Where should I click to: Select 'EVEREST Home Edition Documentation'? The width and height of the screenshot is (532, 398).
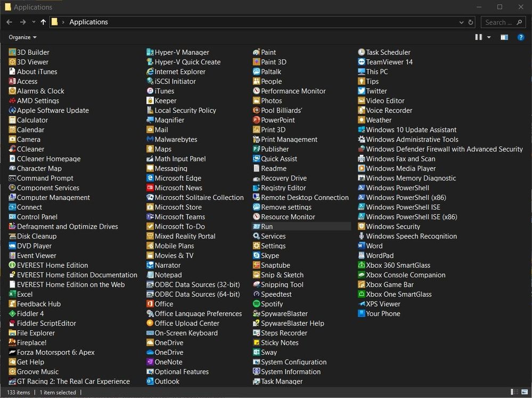pos(73,275)
